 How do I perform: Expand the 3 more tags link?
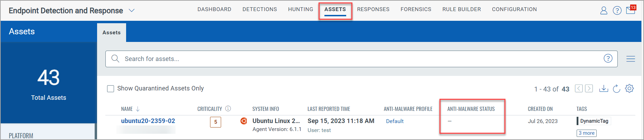[587, 133]
